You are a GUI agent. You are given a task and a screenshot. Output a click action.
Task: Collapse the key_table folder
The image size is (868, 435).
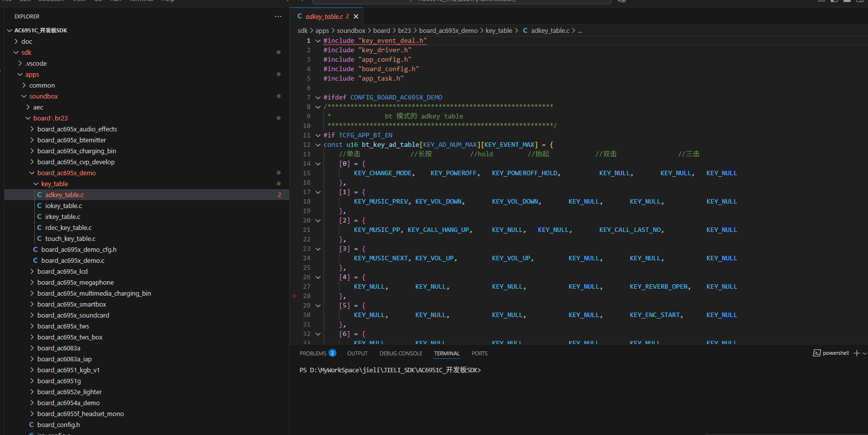36,184
